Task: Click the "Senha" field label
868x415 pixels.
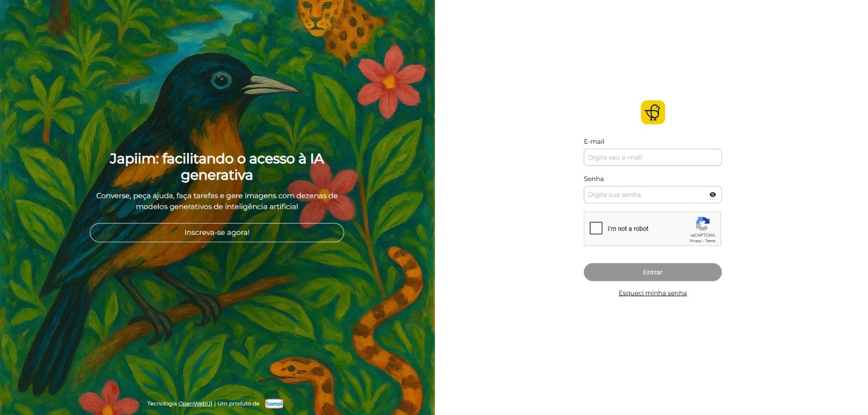Action: [593, 178]
